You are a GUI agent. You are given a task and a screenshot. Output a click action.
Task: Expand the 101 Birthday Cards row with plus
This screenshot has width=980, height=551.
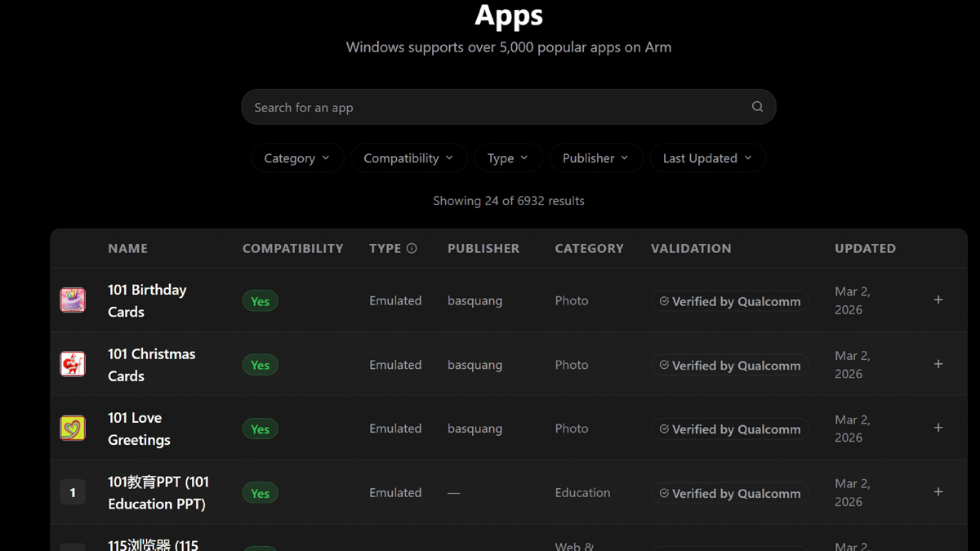(938, 300)
